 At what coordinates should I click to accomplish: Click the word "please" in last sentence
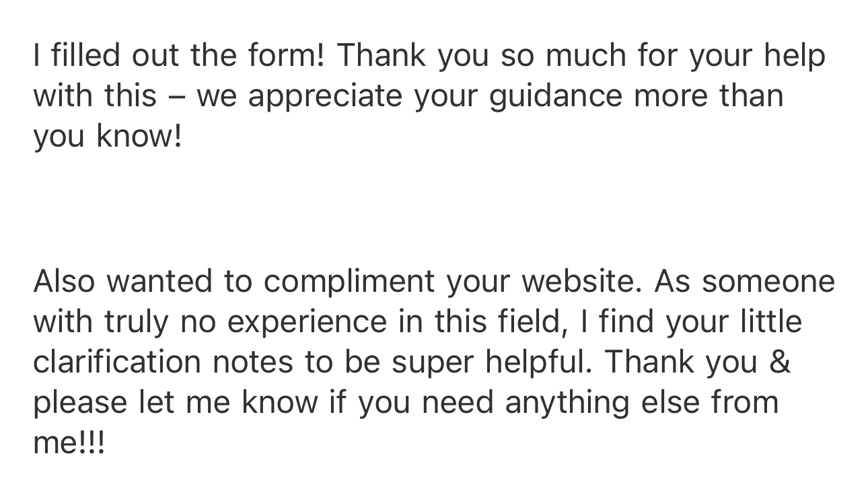point(81,402)
